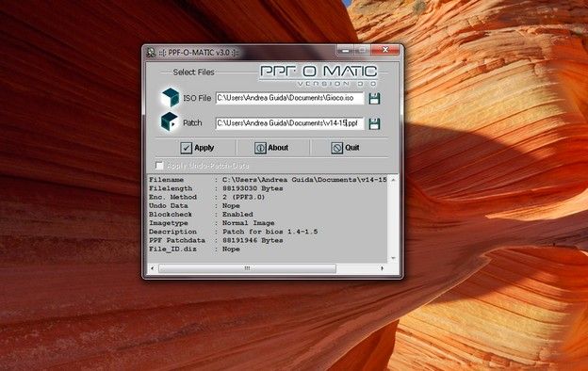Screen dimensions: 588x371
Task: Click the Patch cube icon
Action: click(x=169, y=121)
